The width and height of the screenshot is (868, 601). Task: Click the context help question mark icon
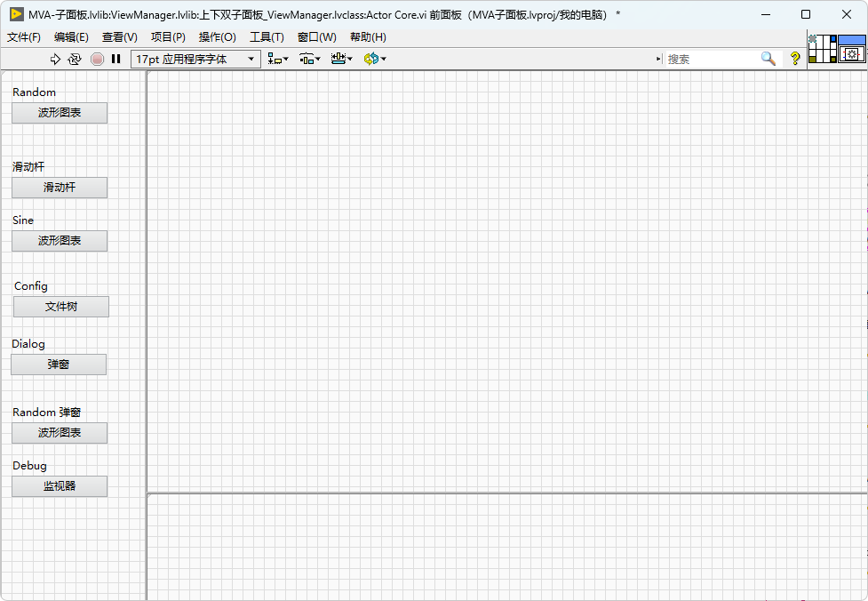(x=795, y=58)
